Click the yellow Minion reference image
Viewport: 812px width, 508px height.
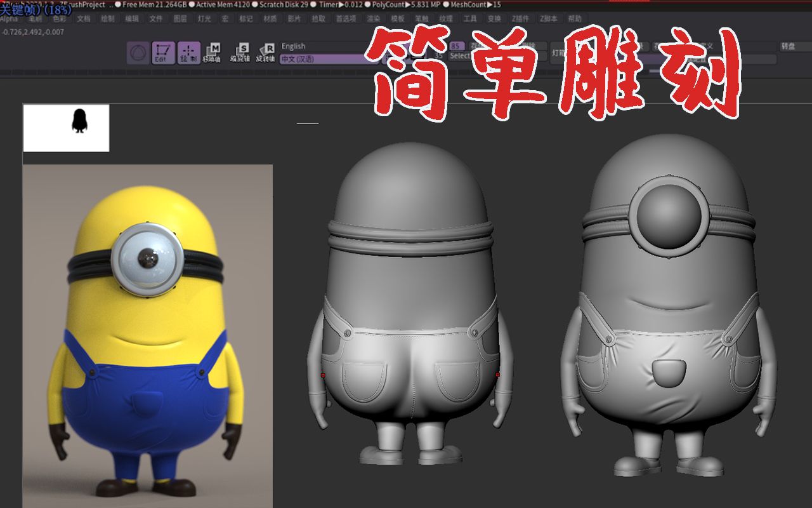(147, 336)
